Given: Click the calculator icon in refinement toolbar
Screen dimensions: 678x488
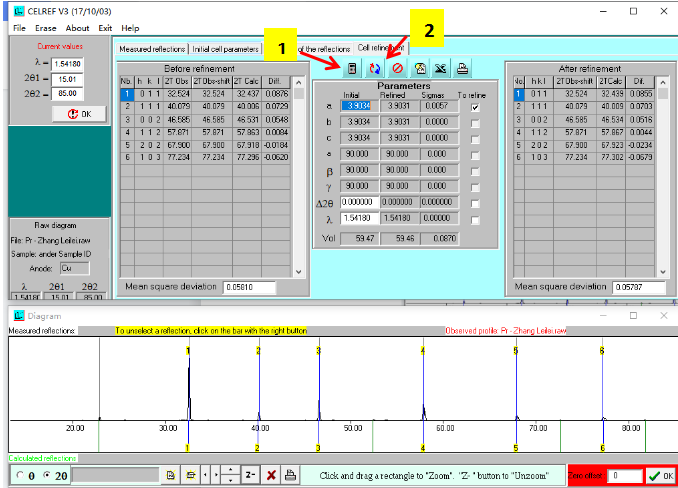Looking at the screenshot, I should [352, 69].
